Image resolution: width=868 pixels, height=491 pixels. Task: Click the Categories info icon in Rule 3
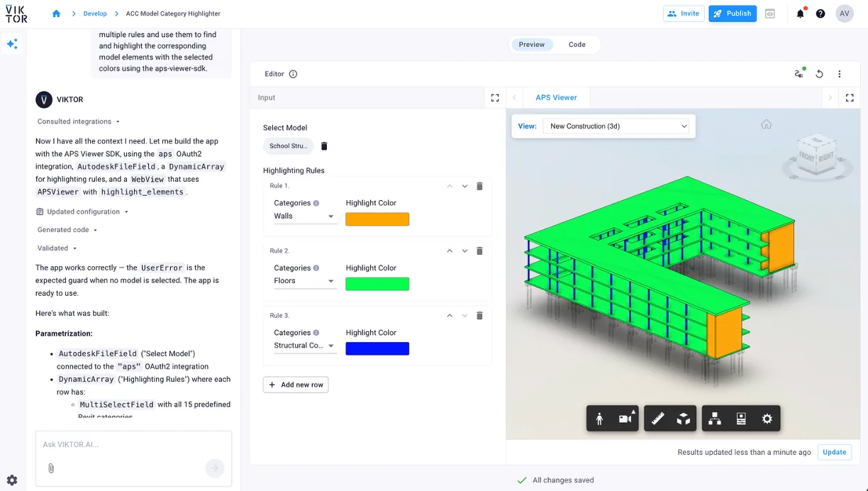pos(316,333)
